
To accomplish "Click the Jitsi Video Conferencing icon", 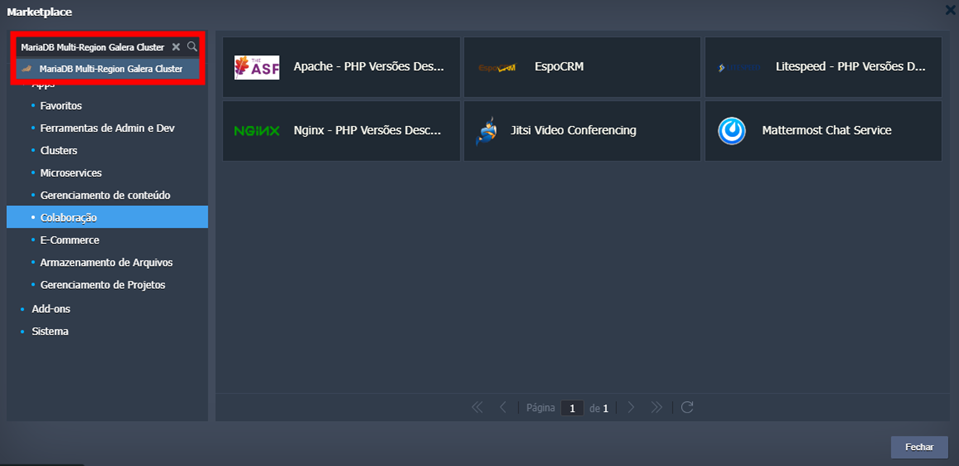I will click(x=486, y=130).
